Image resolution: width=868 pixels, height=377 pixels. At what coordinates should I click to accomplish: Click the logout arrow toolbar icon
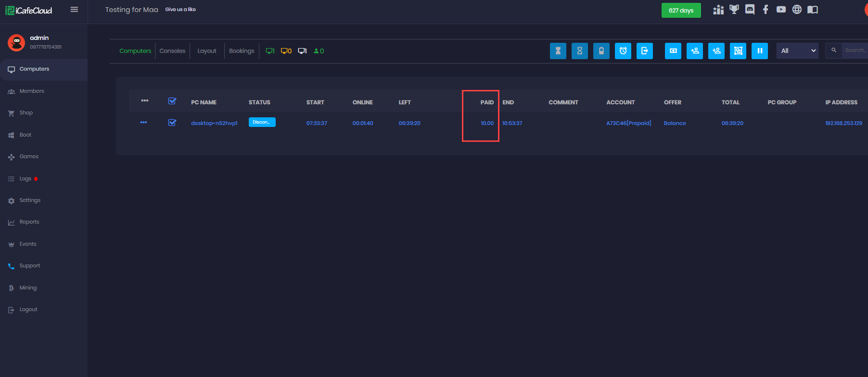[645, 51]
